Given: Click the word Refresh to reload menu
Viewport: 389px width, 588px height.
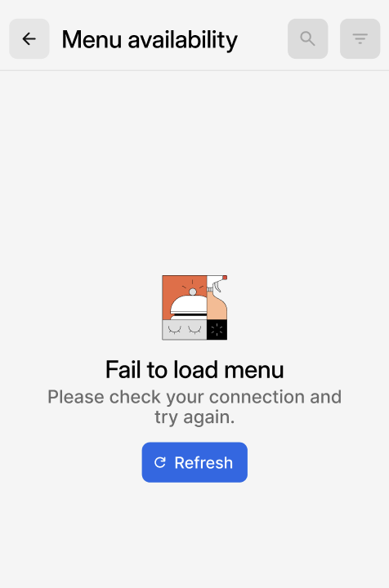Looking at the screenshot, I should [x=203, y=463].
